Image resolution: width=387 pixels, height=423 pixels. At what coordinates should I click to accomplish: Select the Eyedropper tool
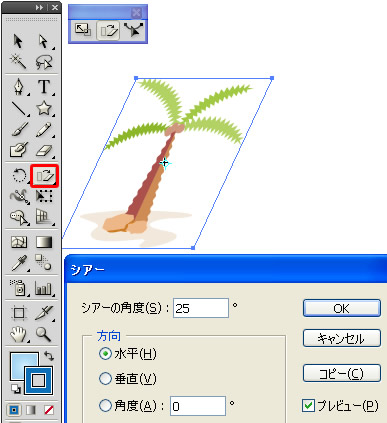pyautogui.click(x=19, y=263)
